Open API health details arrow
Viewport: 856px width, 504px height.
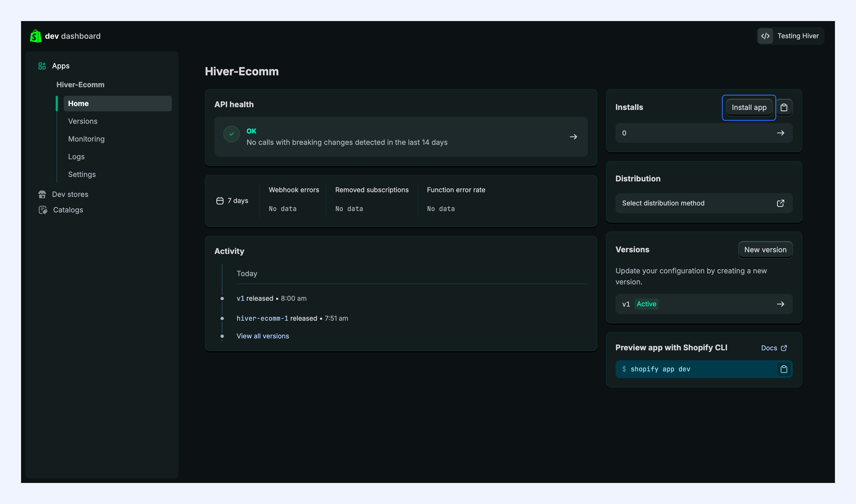[573, 137]
